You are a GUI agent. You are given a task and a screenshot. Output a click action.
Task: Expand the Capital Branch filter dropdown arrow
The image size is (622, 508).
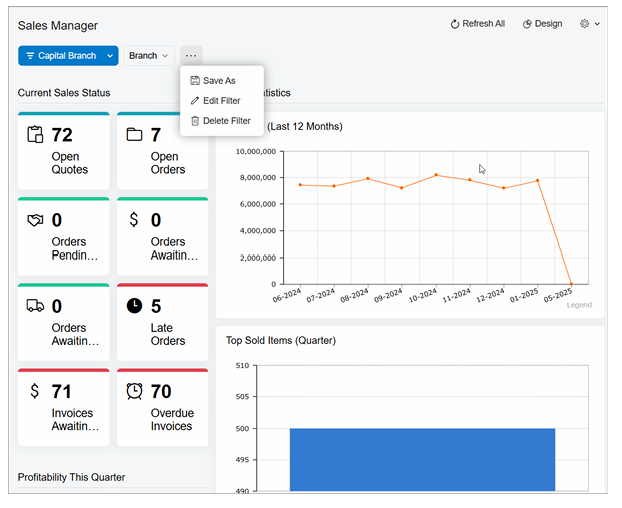(111, 56)
